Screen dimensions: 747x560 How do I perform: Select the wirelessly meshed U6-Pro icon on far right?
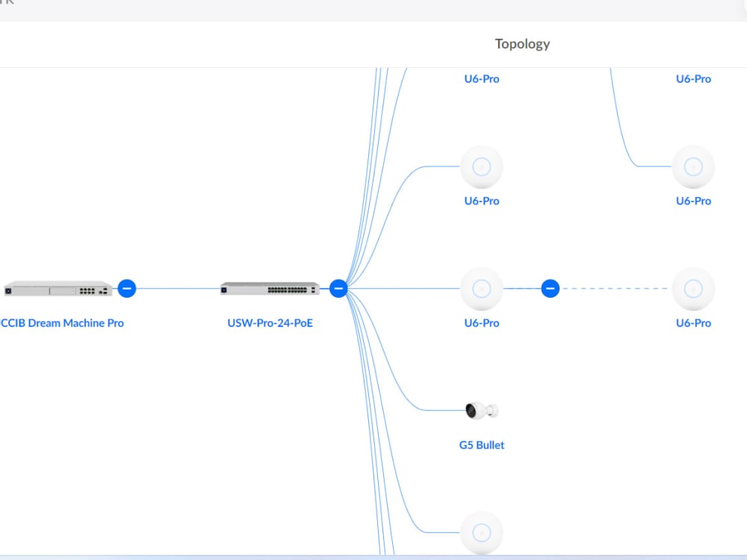click(x=693, y=288)
